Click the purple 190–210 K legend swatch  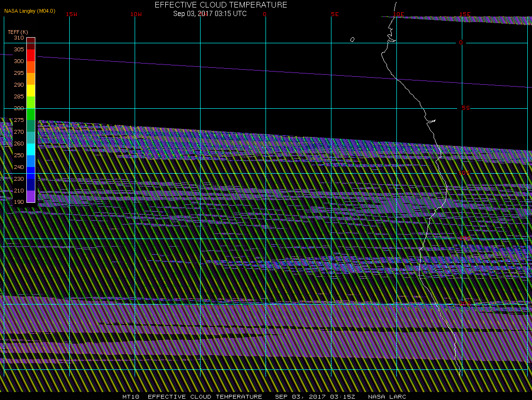pyautogui.click(x=31, y=196)
